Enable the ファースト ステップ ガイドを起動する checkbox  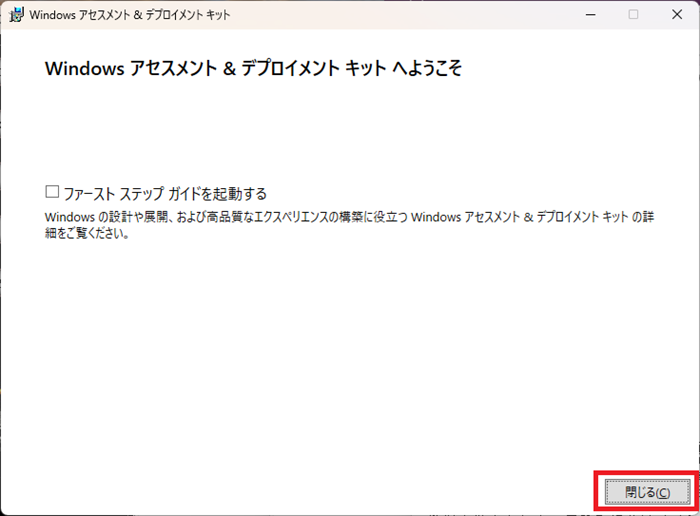pos(52,192)
